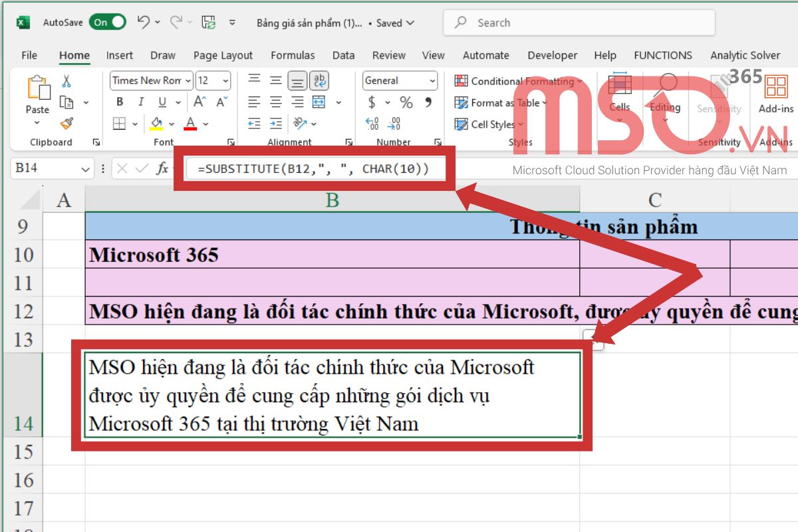Open the Font Color dropdown arrow
This screenshot has width=798, height=532.
(x=205, y=124)
